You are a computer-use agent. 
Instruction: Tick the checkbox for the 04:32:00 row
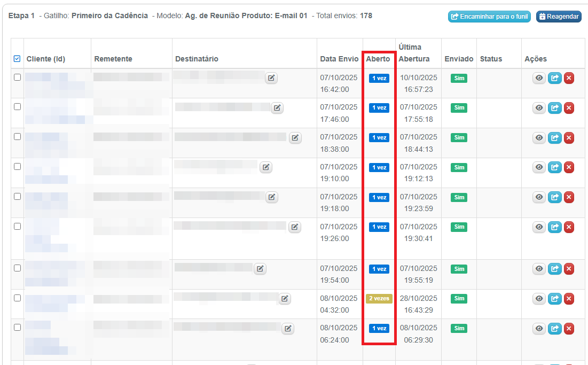[18, 298]
